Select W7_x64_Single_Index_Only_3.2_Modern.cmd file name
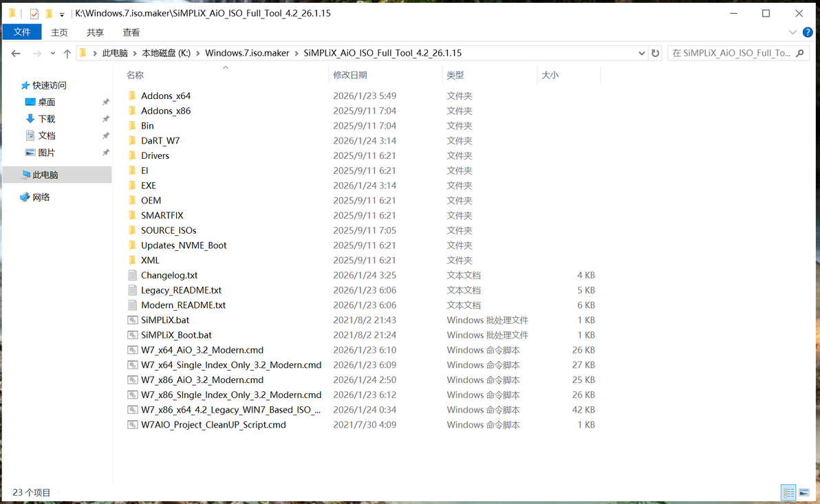Viewport: 820px width, 504px height. point(231,365)
